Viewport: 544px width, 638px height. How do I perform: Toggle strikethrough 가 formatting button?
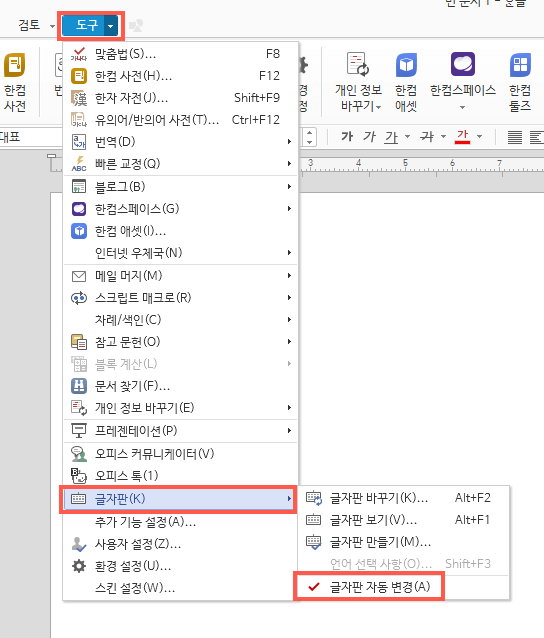click(427, 136)
